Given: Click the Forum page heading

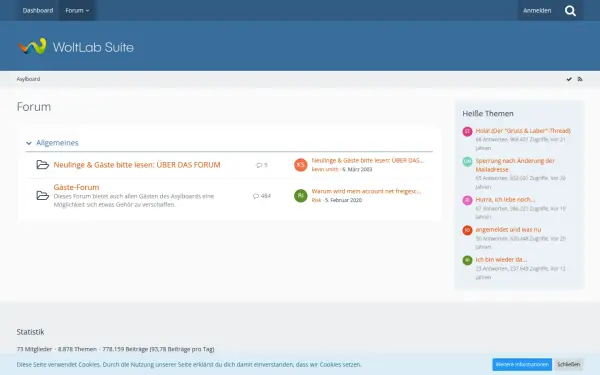Looking at the screenshot, I should point(34,106).
